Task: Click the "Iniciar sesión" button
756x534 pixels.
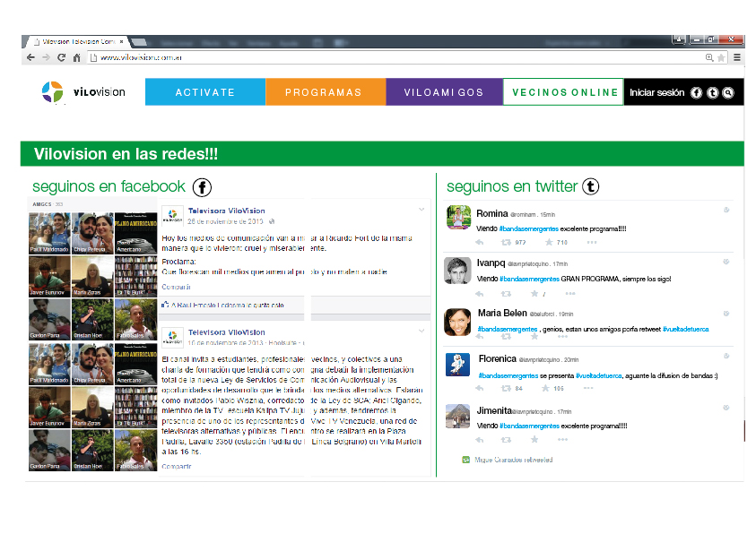Action: (656, 92)
